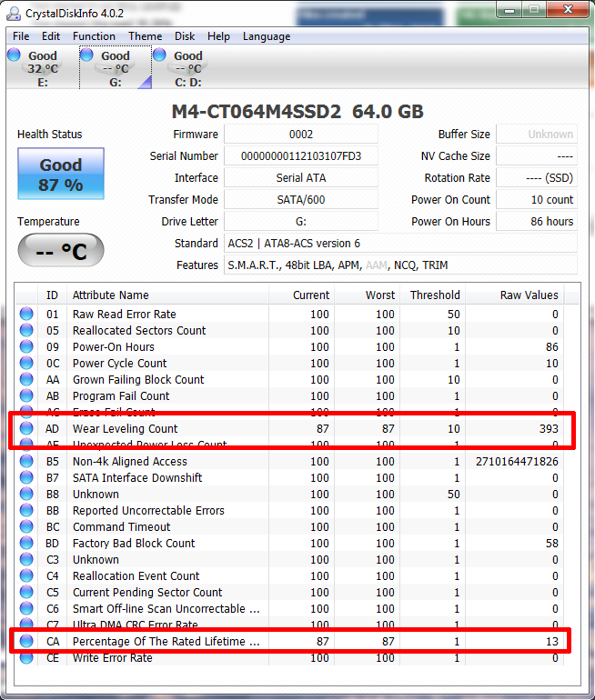Click status orb of Power-On Hours row
This screenshot has width=595, height=700.
click(26, 346)
